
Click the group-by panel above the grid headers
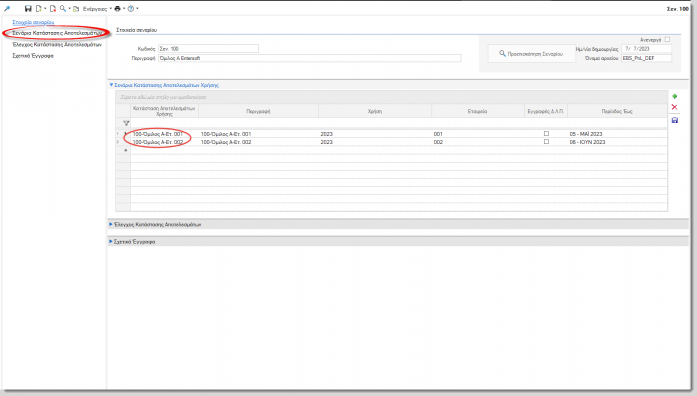click(x=391, y=97)
